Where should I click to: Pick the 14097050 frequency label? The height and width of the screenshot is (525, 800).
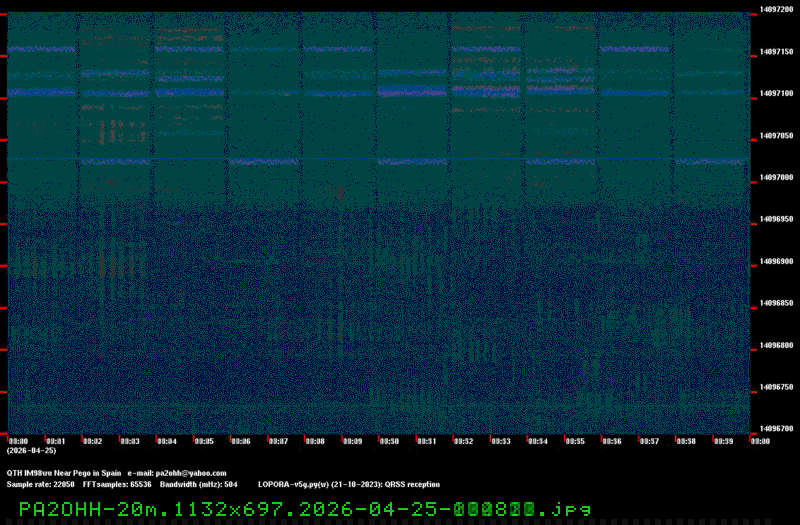[x=777, y=135]
